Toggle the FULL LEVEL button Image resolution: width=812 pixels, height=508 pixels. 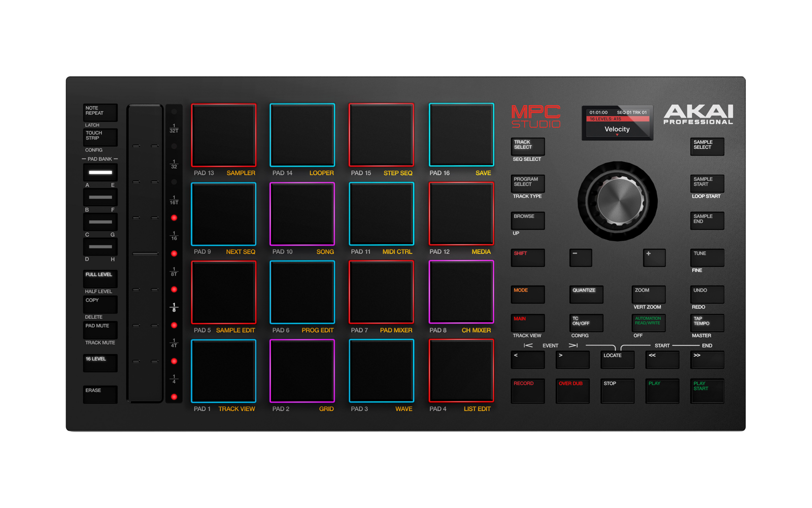tap(100, 278)
